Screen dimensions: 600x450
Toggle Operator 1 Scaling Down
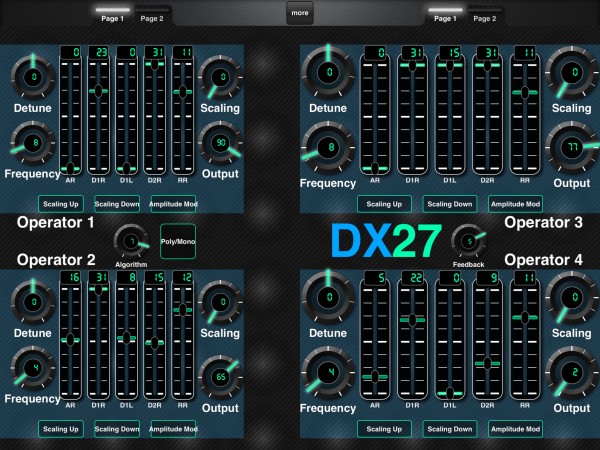117,204
